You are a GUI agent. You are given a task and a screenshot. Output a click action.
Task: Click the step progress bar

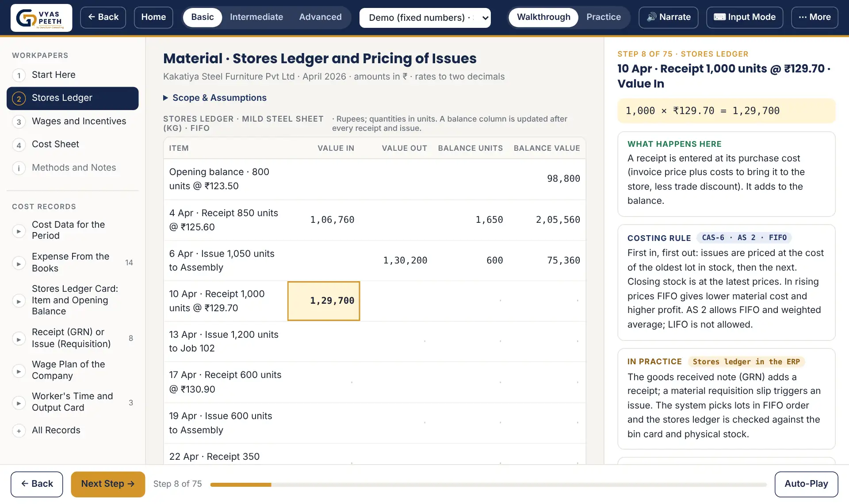(x=488, y=485)
